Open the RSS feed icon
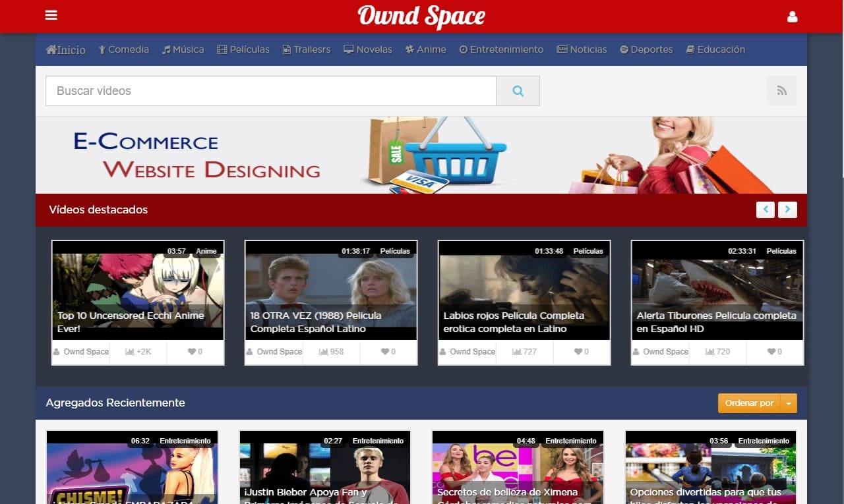The width and height of the screenshot is (844, 504). pyautogui.click(x=782, y=91)
